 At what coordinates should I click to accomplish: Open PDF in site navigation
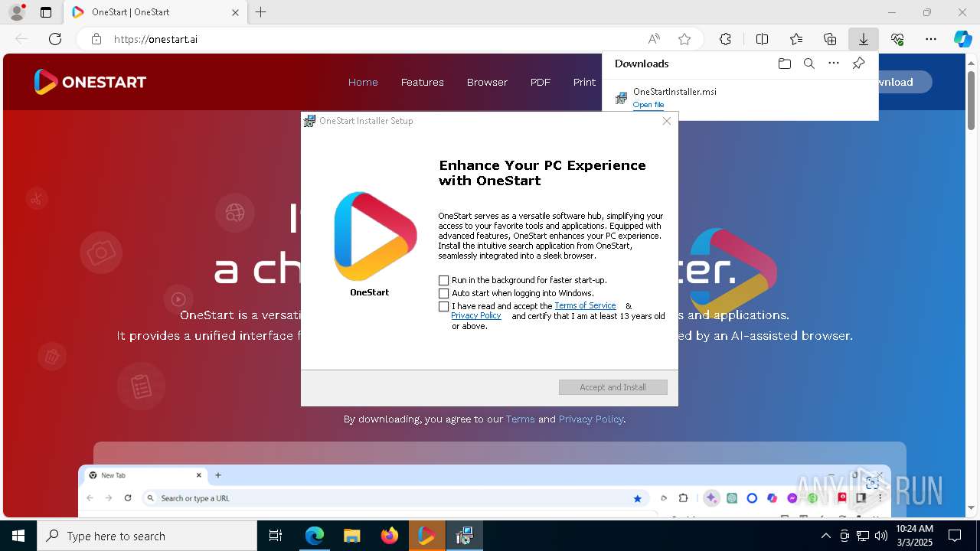tap(540, 82)
